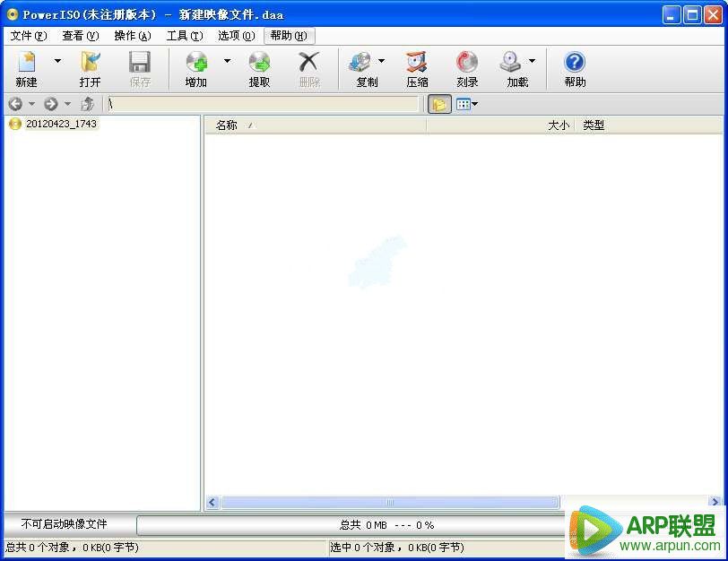Click the 选中 0 个对象 status text
Viewport: 728px width, 561px height.
[x=397, y=548]
